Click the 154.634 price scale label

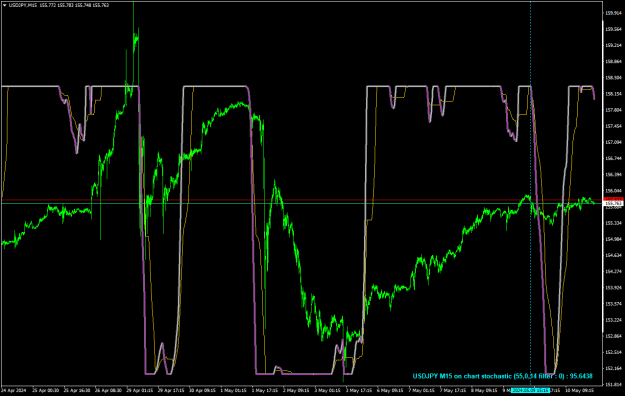pyautogui.click(x=614, y=255)
